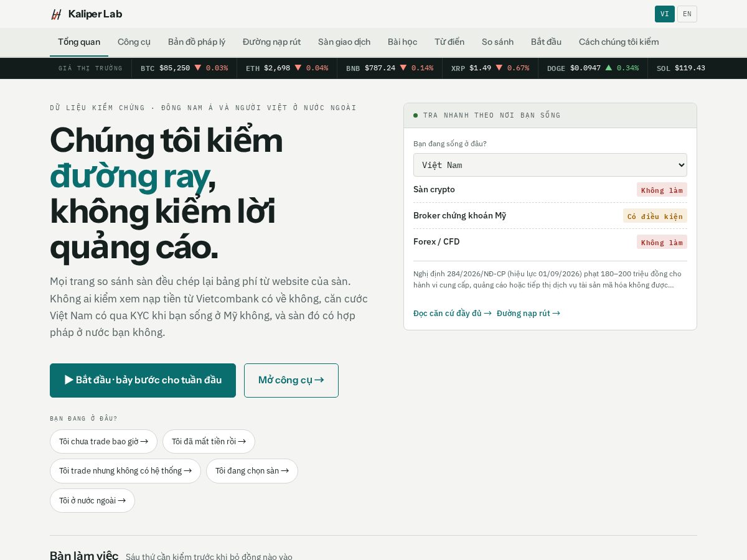Open the So sánh page
Viewport: 747px width, 560px height.
coord(497,42)
